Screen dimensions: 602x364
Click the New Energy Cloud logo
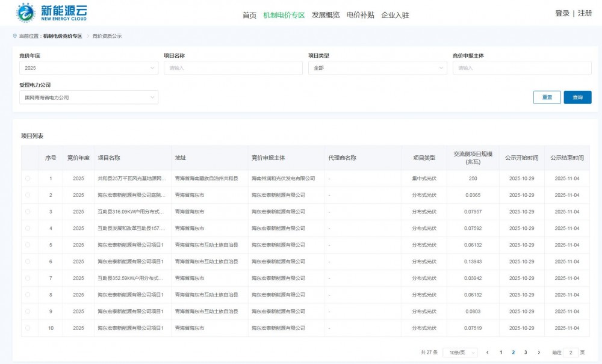52,13
